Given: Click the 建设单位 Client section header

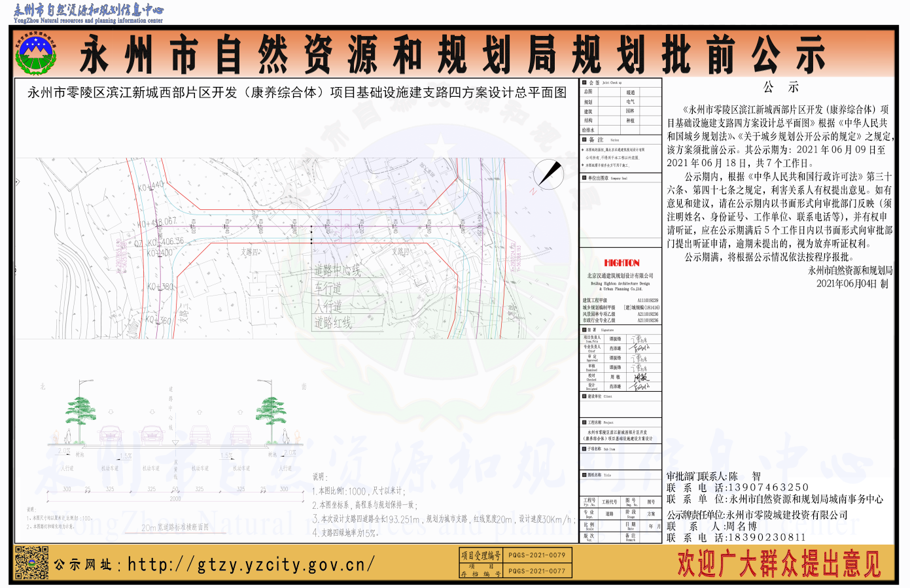Looking at the screenshot, I should [599, 396].
